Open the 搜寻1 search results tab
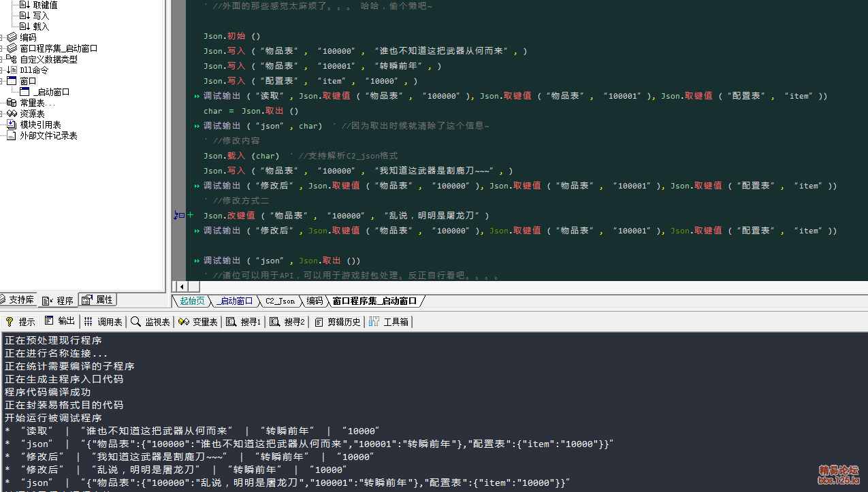 click(x=244, y=322)
